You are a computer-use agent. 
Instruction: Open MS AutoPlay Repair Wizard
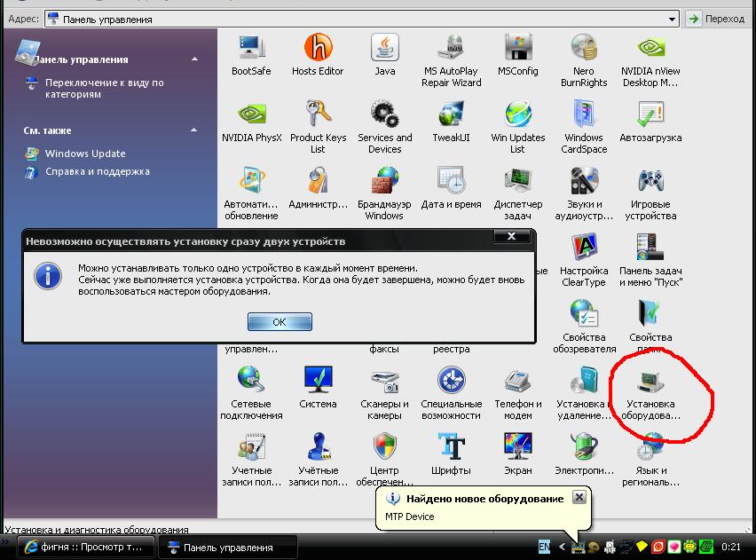pos(452,60)
